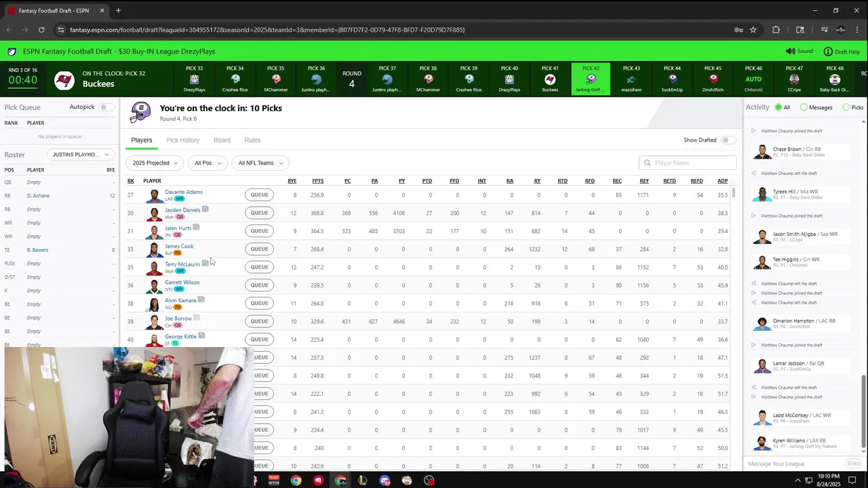The width and height of the screenshot is (868, 488).
Task: Open Draft Help info icon
Action: (828, 52)
